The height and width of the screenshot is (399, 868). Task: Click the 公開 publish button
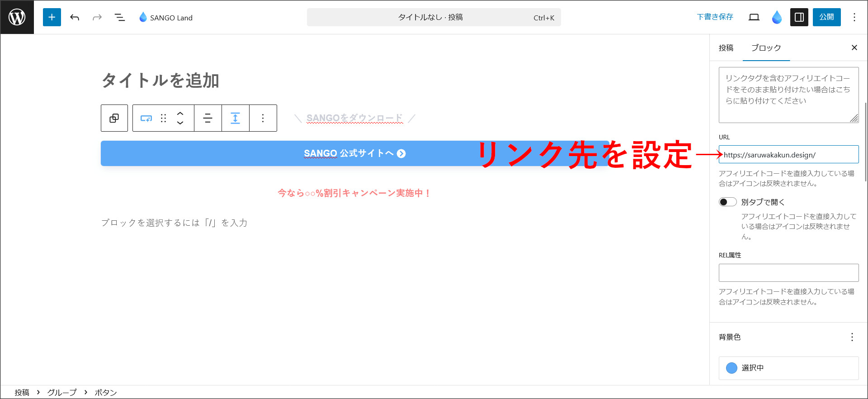[x=826, y=17]
